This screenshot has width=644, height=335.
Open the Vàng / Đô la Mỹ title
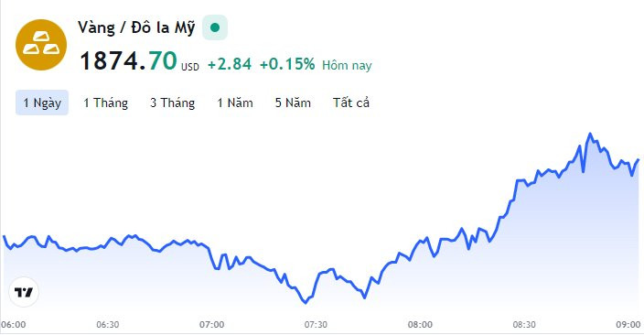(x=136, y=28)
